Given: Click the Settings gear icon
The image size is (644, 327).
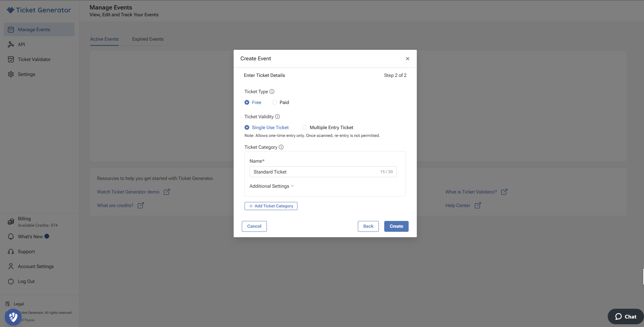Looking at the screenshot, I should [11, 74].
